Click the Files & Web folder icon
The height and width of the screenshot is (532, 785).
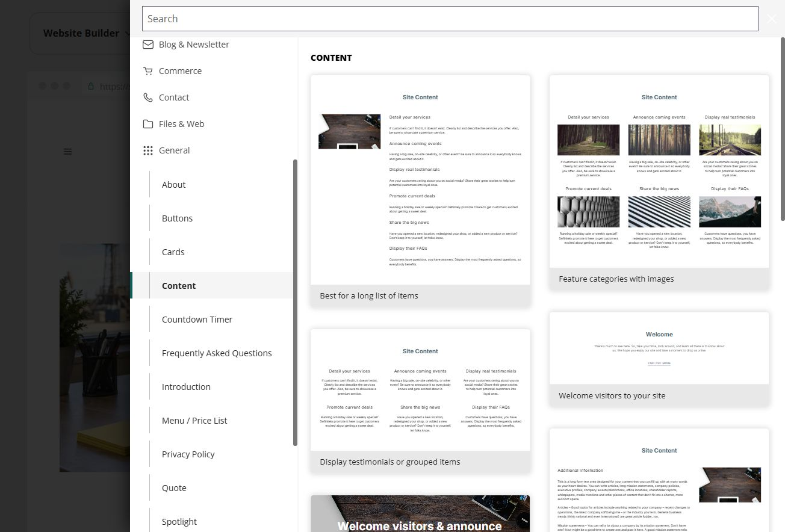tap(147, 124)
